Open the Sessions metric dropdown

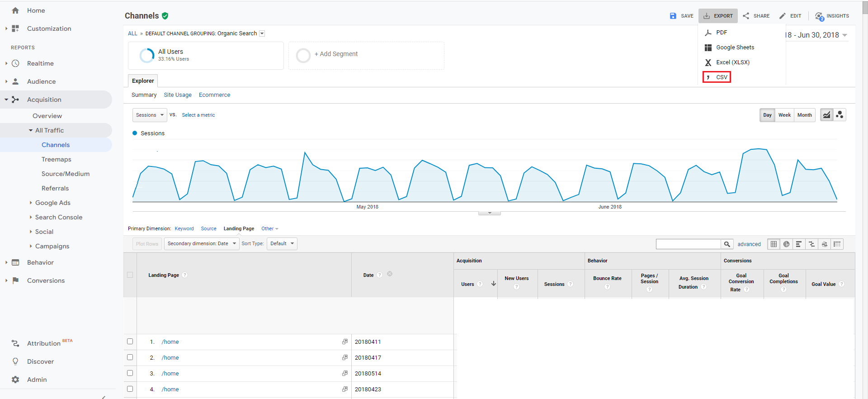[x=150, y=115]
